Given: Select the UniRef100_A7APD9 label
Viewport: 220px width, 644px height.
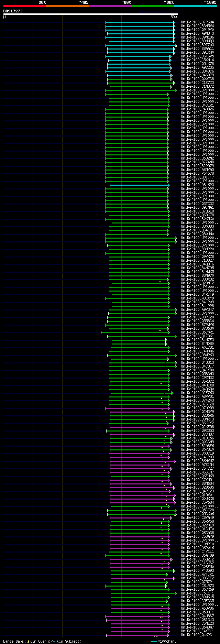Looking at the screenshot, I should pos(197,408).
